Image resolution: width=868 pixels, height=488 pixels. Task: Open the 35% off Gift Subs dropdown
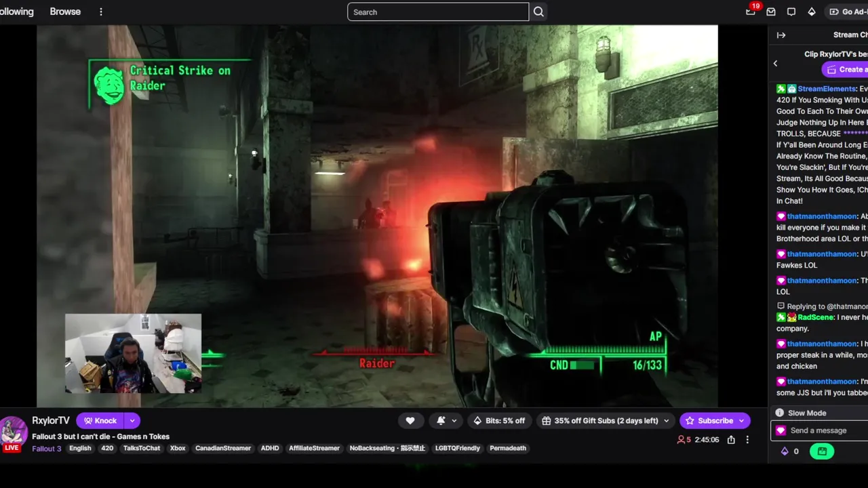[606, 421]
